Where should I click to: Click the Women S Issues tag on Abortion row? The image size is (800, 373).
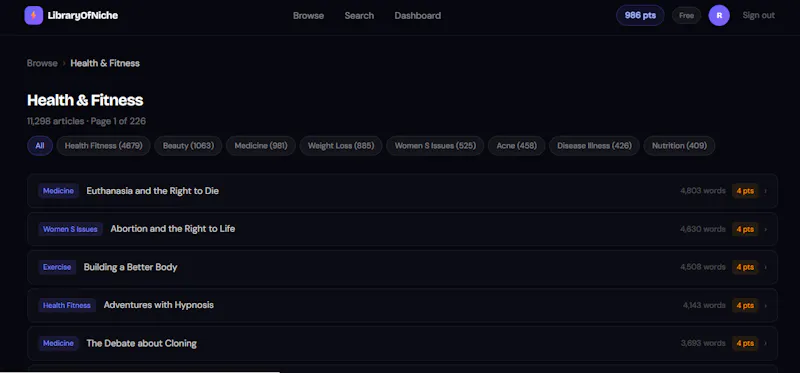click(x=70, y=229)
